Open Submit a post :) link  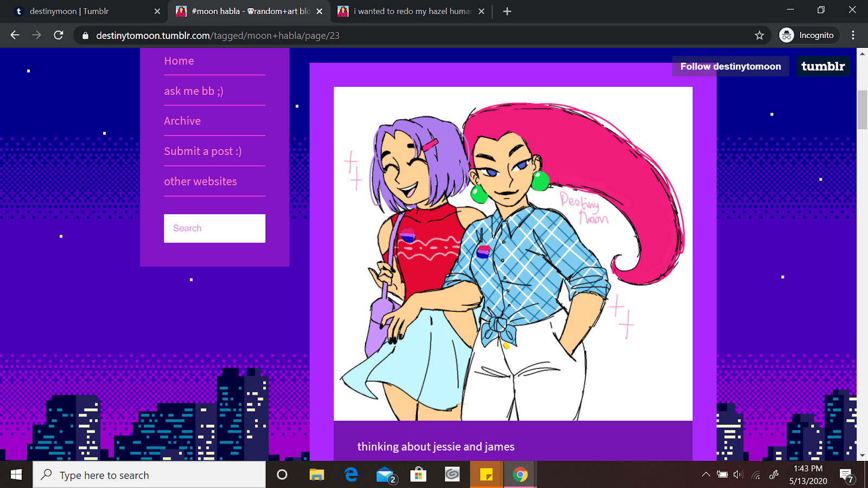point(203,151)
